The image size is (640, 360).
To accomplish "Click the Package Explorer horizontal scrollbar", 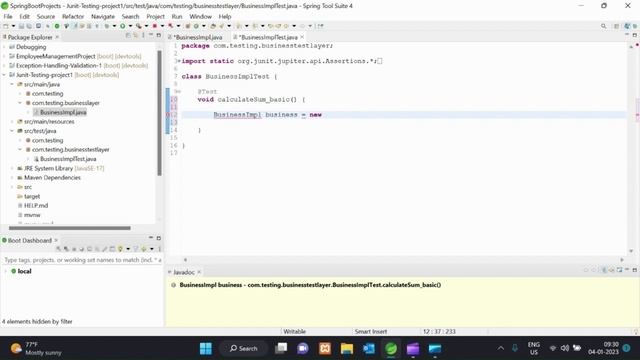I will point(70,228).
